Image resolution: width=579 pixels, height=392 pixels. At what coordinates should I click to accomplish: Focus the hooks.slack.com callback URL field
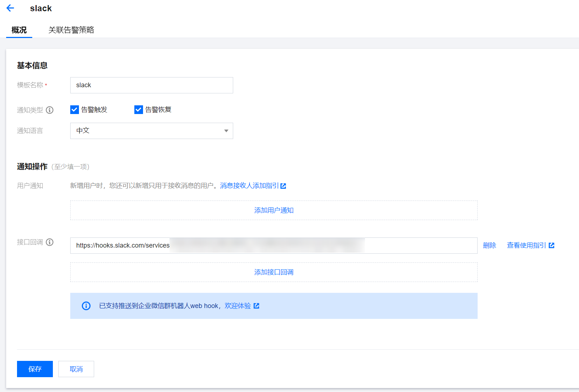pyautogui.click(x=274, y=245)
